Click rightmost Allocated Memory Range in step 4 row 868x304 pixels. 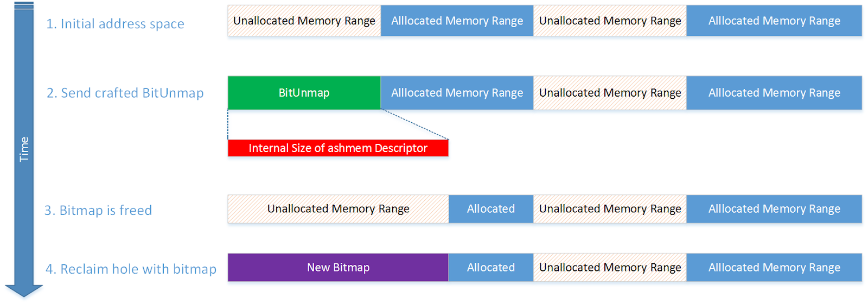pyautogui.click(x=774, y=268)
